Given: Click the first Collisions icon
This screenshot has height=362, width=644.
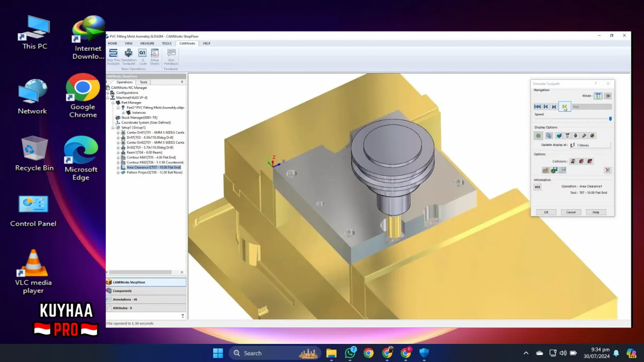Looking at the screenshot, I should pyautogui.click(x=573, y=161).
